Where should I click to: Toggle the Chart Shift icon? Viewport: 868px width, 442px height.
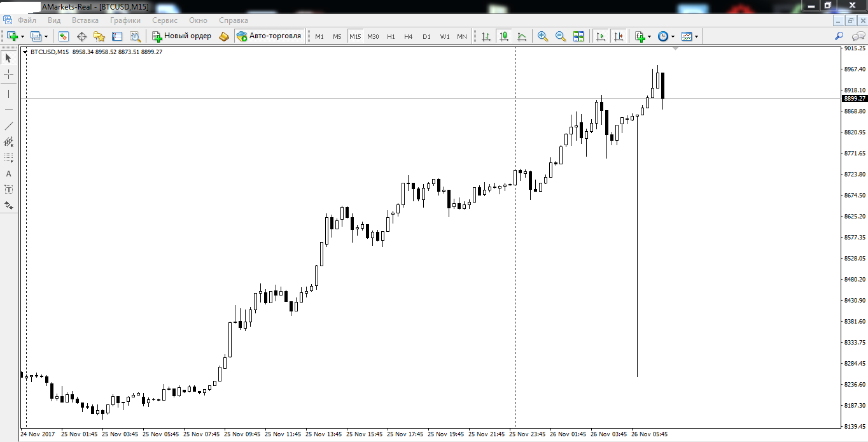pyautogui.click(x=618, y=36)
